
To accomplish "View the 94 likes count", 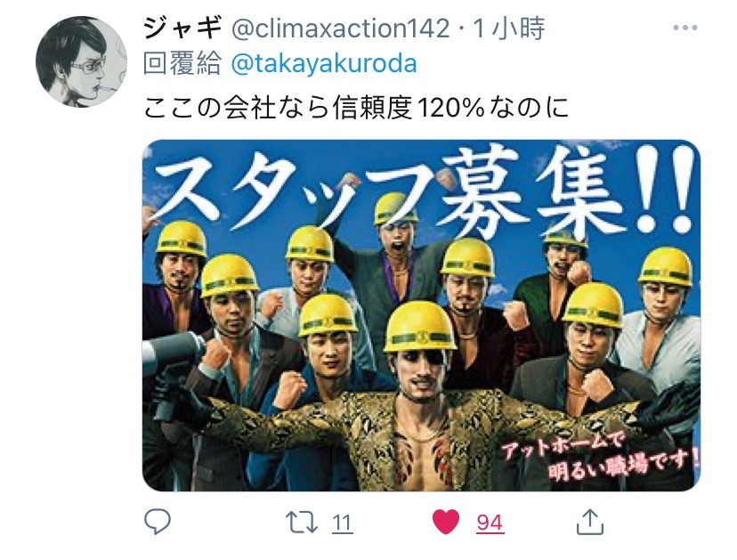I will 490,523.
